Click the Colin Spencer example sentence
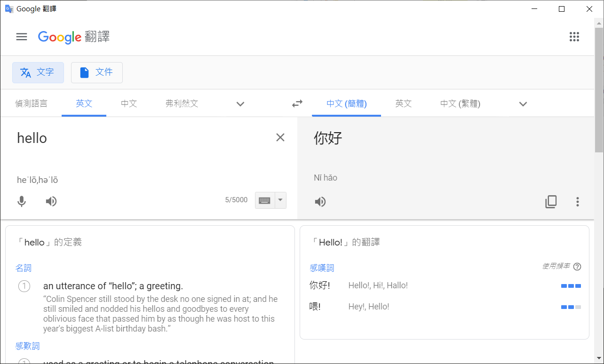604x364 pixels. tap(160, 314)
